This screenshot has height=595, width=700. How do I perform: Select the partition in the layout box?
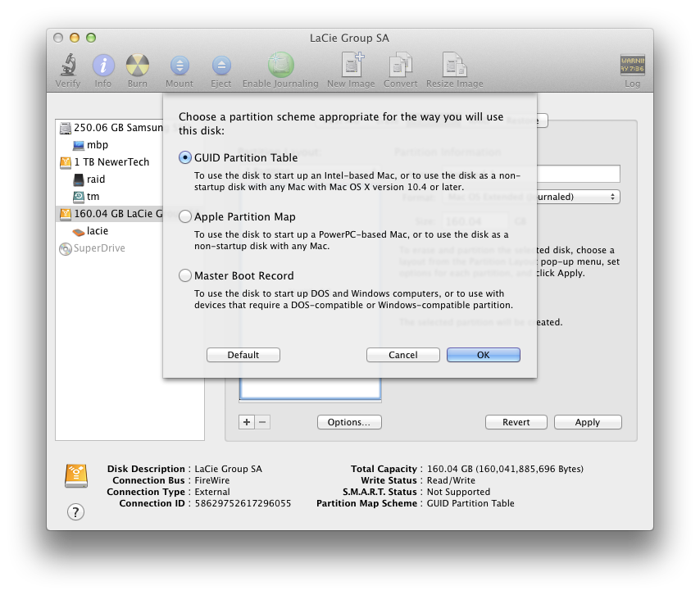[311, 388]
